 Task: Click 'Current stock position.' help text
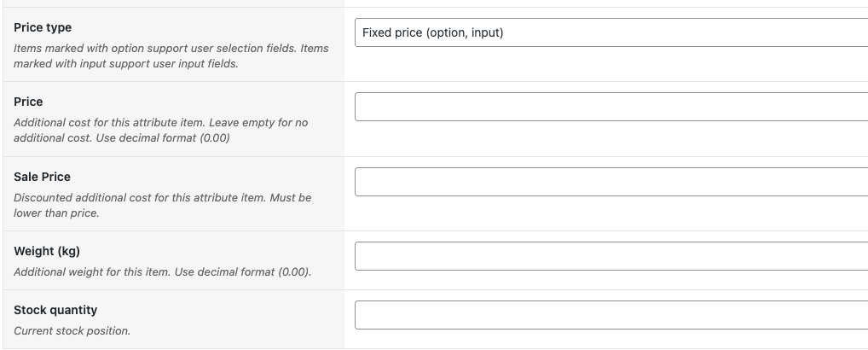[x=72, y=331]
